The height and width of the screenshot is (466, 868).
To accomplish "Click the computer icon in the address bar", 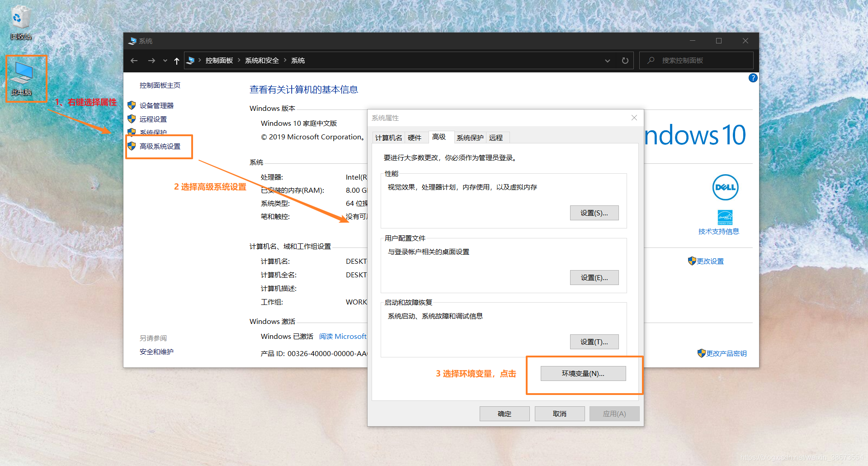I will 191,60.
